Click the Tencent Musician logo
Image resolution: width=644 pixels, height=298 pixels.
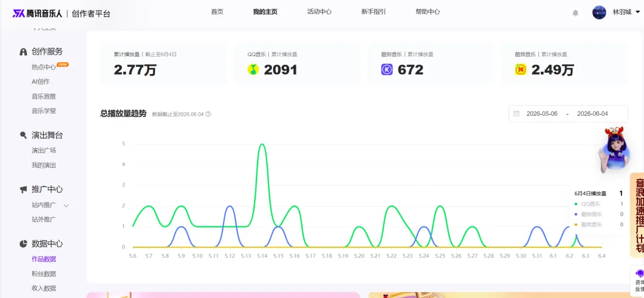coord(38,14)
